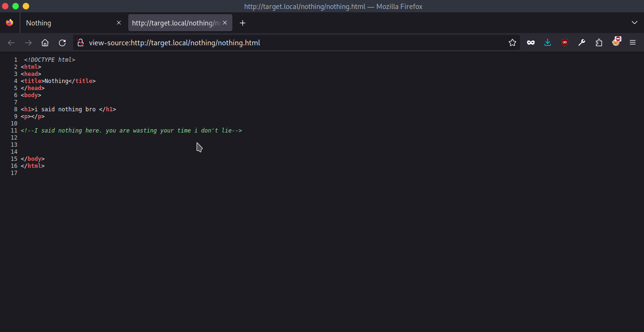Reload the current page
The height and width of the screenshot is (332, 644).
click(62, 42)
